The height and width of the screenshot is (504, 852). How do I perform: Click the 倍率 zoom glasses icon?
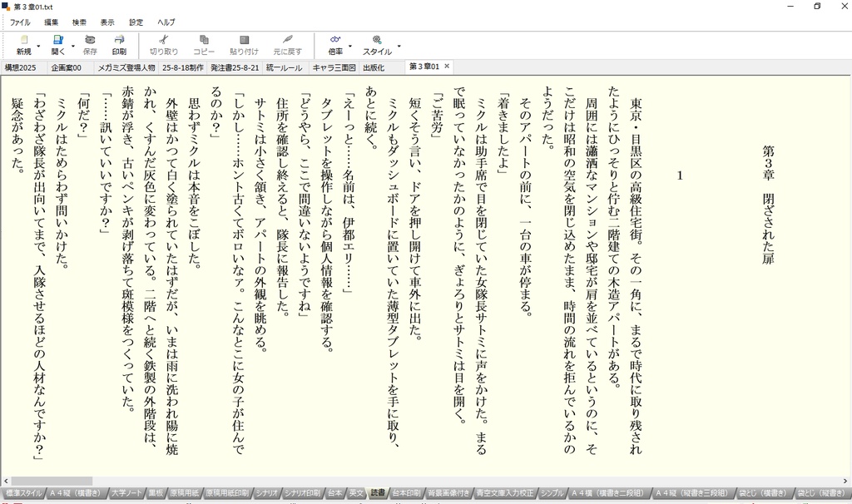click(335, 40)
